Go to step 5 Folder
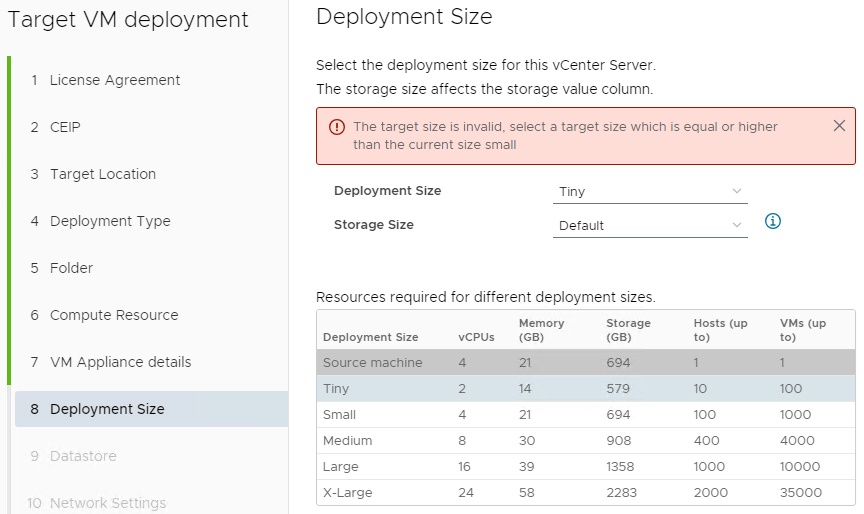 tap(62, 268)
